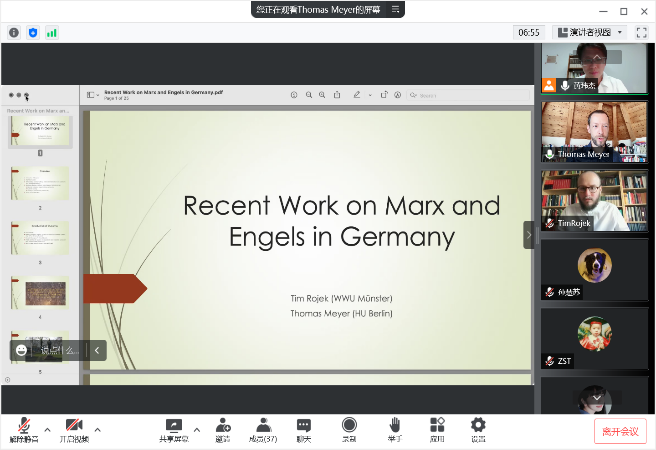The image size is (656, 450).
Task: Expand video options arrow beside camera
Action: [98, 430]
